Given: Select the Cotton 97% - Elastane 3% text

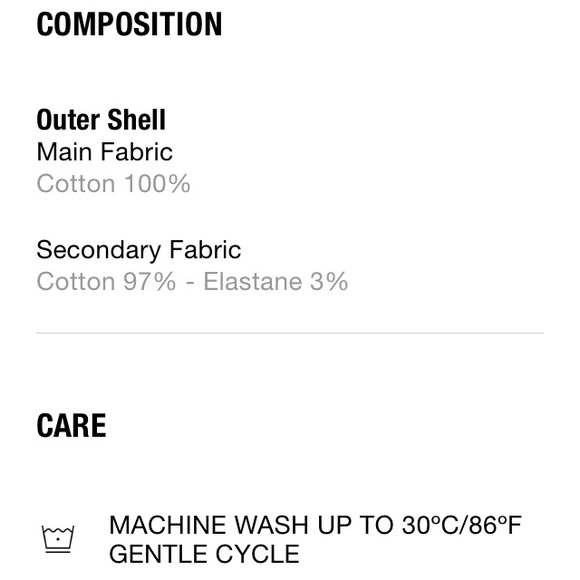Looking at the screenshot, I should [x=192, y=282].
